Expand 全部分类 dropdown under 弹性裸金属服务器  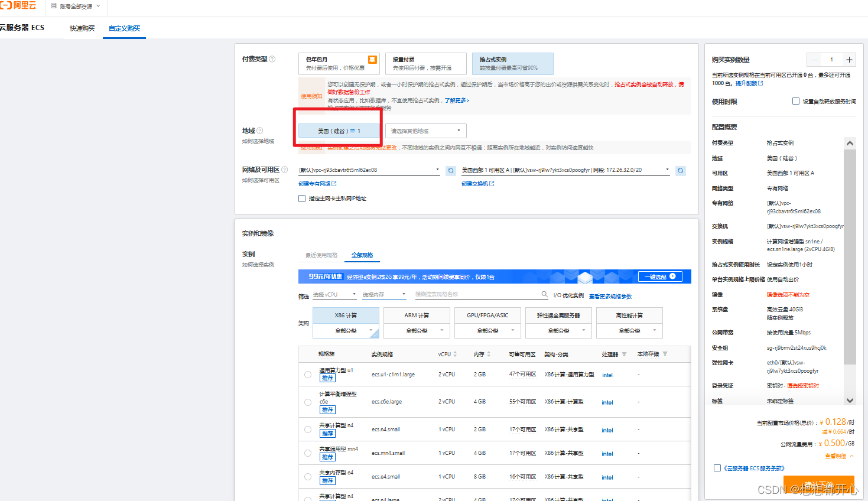point(558,331)
